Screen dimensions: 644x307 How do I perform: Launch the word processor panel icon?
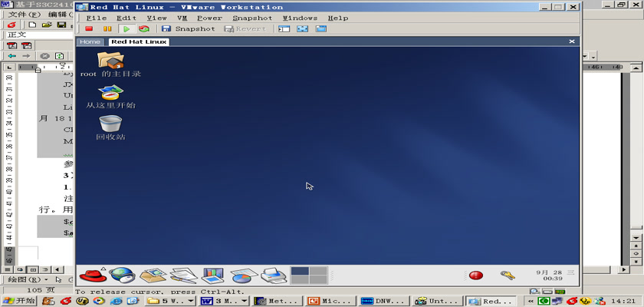tap(183, 275)
